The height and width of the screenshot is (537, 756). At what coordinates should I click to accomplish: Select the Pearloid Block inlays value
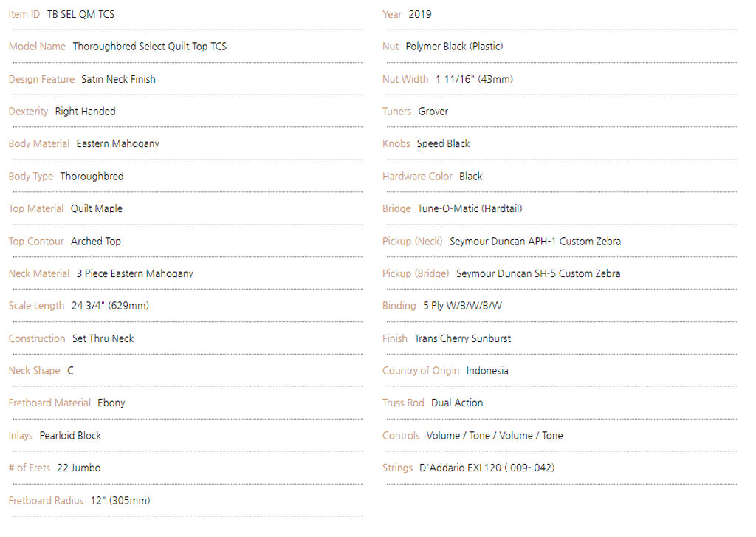70,436
